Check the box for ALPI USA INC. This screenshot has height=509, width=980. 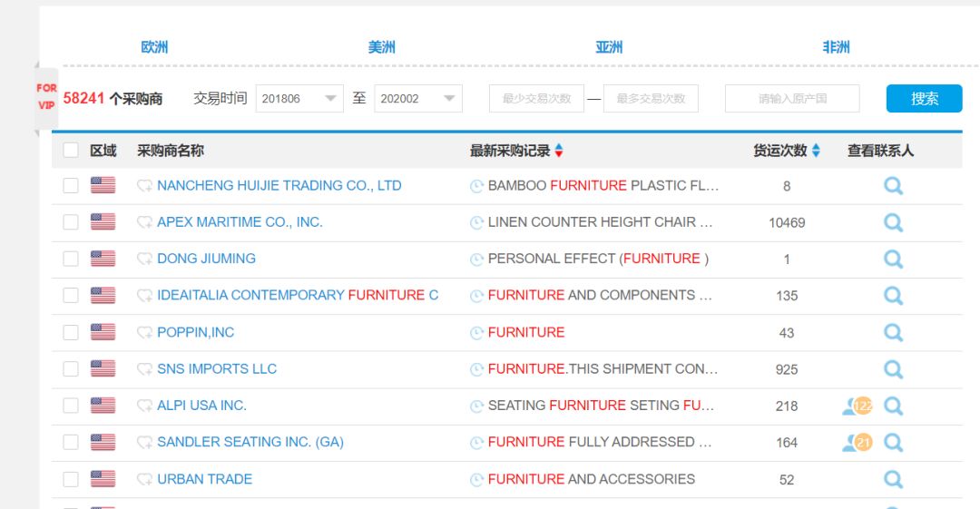coord(71,406)
